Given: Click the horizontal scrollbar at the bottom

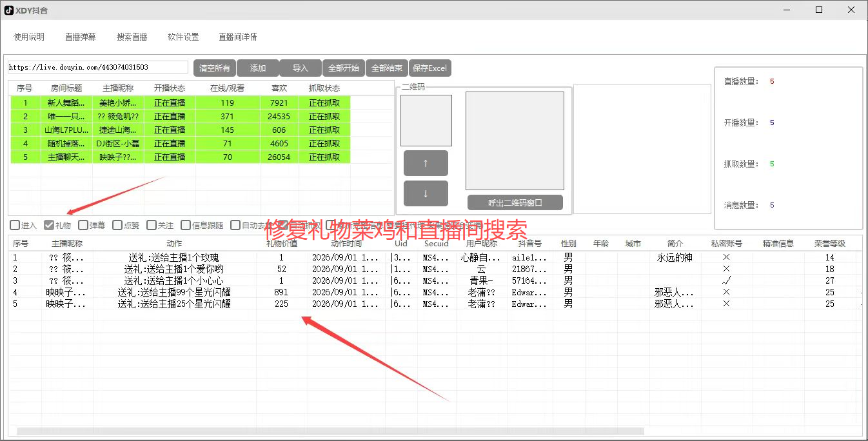Looking at the screenshot, I should tap(330, 431).
